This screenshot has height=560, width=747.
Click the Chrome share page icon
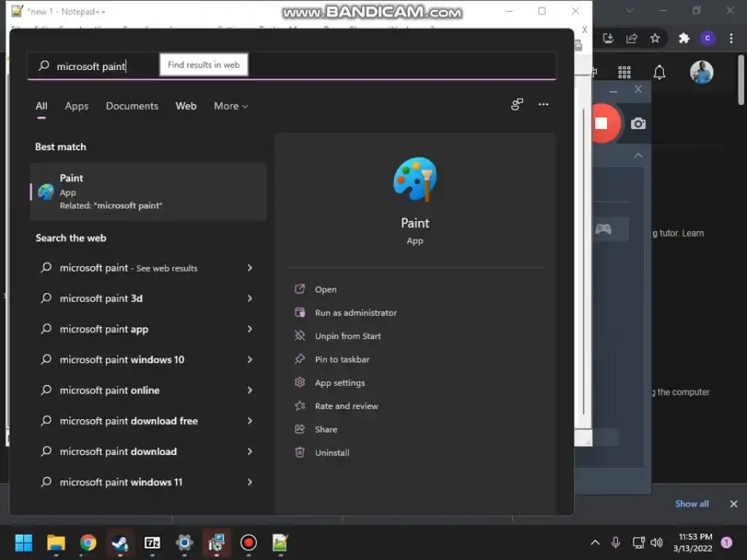click(x=632, y=38)
